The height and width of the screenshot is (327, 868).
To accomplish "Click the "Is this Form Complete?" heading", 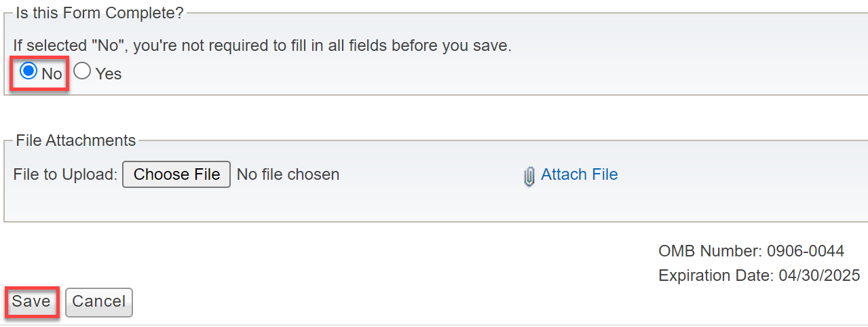I will (x=100, y=12).
